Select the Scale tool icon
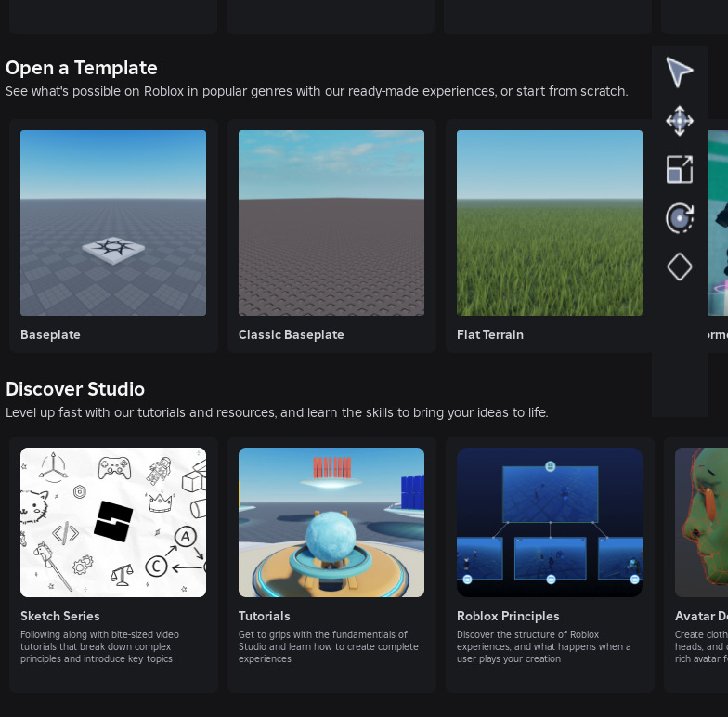The image size is (728, 717). (x=680, y=169)
